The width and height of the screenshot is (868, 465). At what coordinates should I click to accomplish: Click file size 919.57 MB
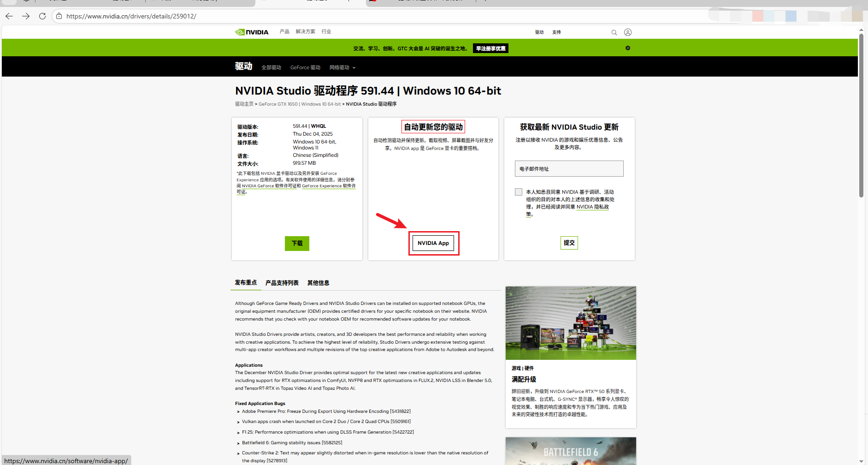click(x=304, y=163)
